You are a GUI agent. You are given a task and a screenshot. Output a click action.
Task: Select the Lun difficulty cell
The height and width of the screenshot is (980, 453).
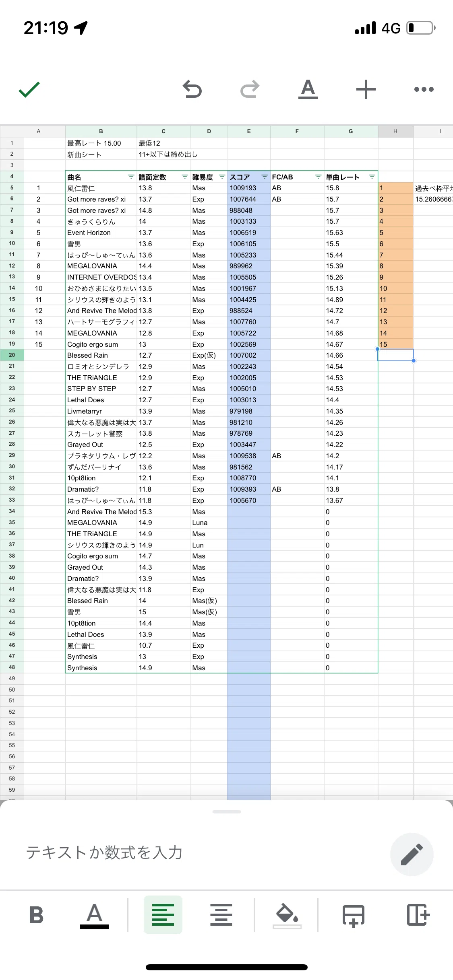(x=209, y=545)
